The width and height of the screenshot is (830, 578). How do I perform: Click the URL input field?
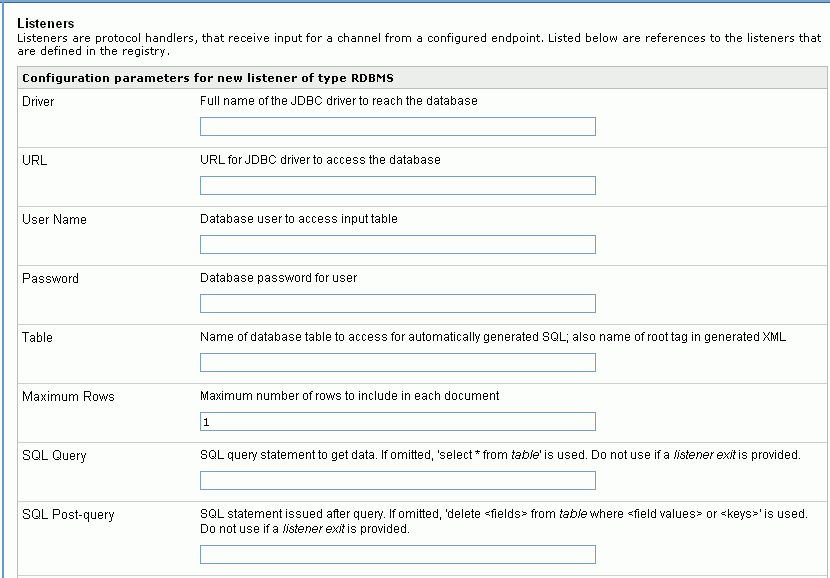[x=396, y=185]
